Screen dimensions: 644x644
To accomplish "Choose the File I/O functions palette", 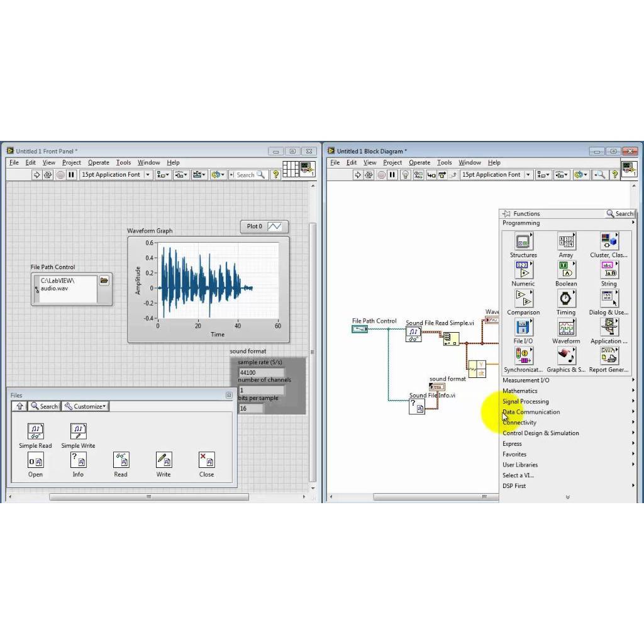I will (523, 328).
